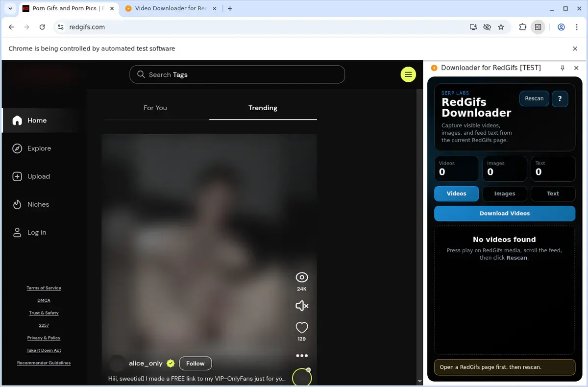Click the Chrome extensions puzzle icon

[x=522, y=27]
